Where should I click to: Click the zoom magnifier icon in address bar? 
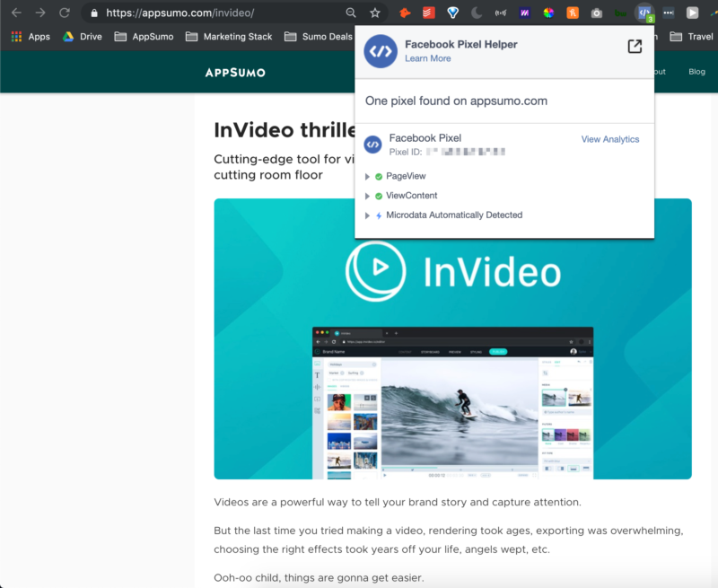[x=351, y=13]
